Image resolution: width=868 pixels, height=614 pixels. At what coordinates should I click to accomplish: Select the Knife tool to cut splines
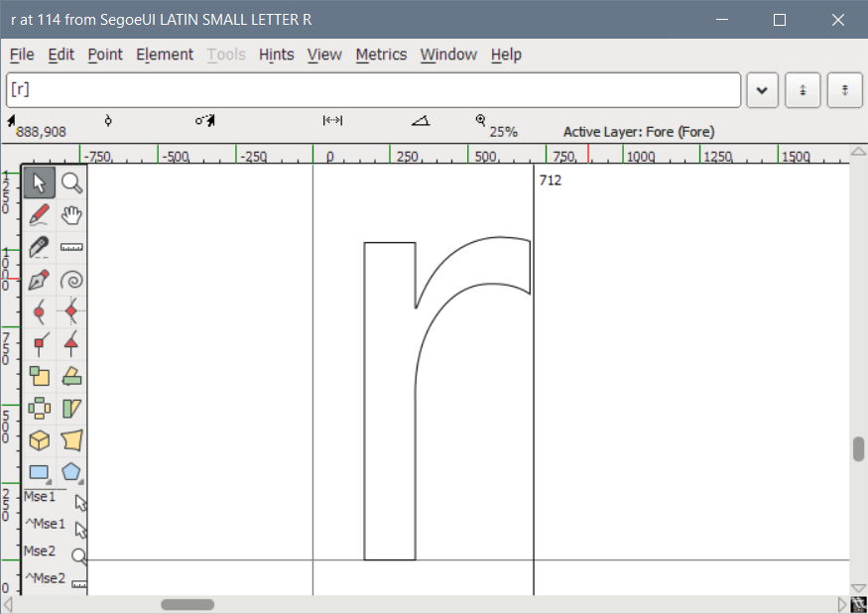pos(39,247)
